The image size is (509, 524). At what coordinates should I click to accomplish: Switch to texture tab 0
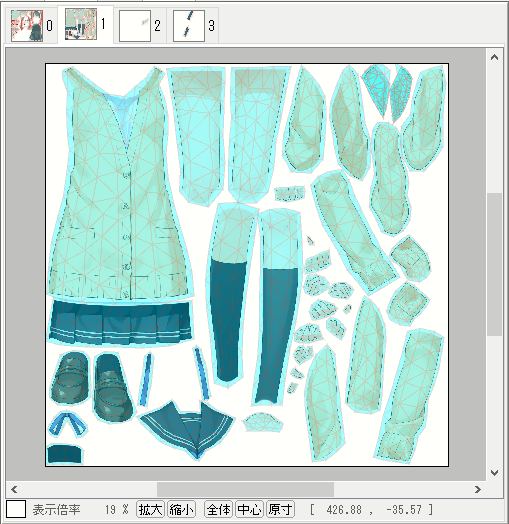click(x=31, y=26)
